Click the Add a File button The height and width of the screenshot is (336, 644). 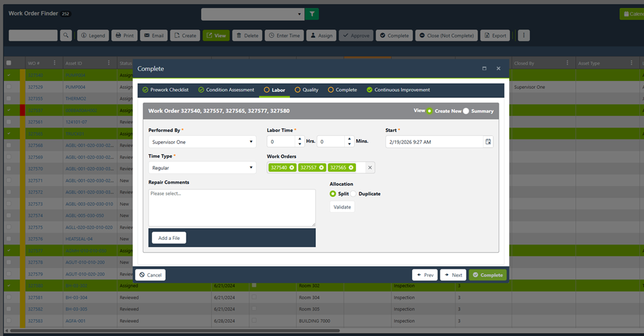[x=169, y=238]
